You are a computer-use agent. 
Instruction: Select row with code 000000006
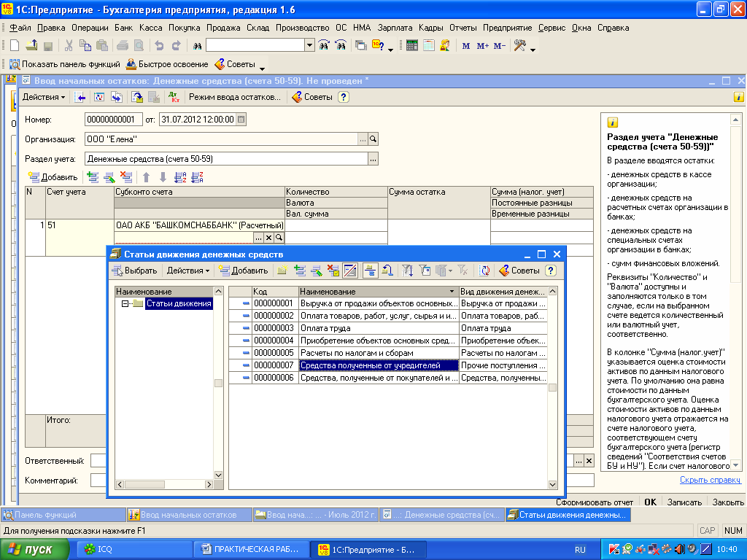tap(388, 378)
